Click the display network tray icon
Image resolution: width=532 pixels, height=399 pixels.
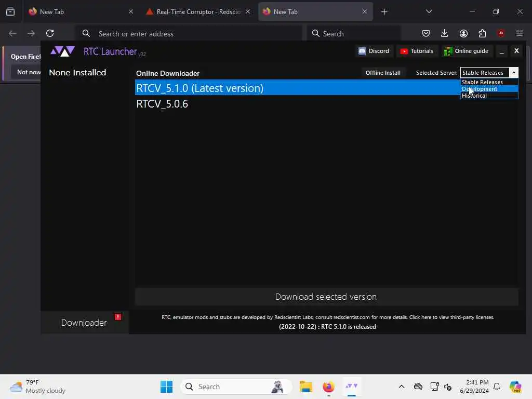(x=434, y=387)
